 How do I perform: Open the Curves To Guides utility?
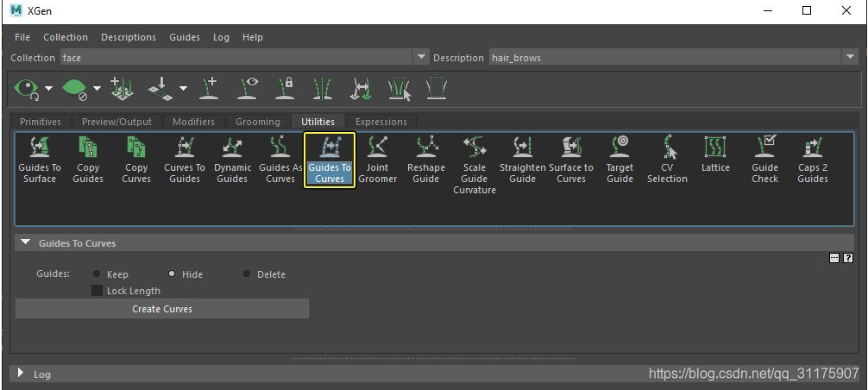point(185,160)
